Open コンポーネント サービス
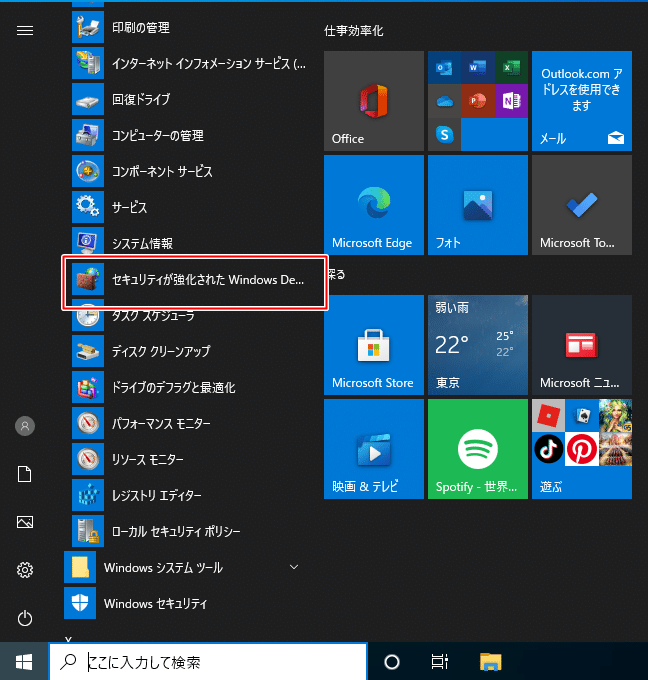 (187, 171)
